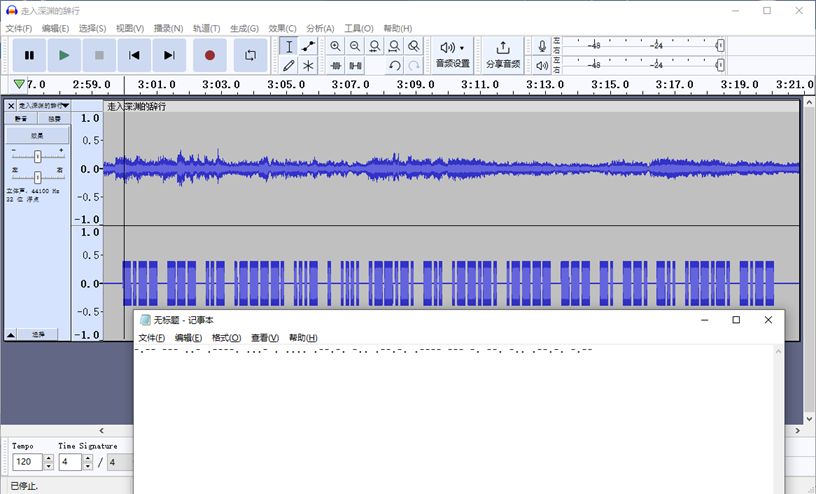Toggle the Loop playback button
This screenshot has width=816, height=494.
click(x=250, y=56)
